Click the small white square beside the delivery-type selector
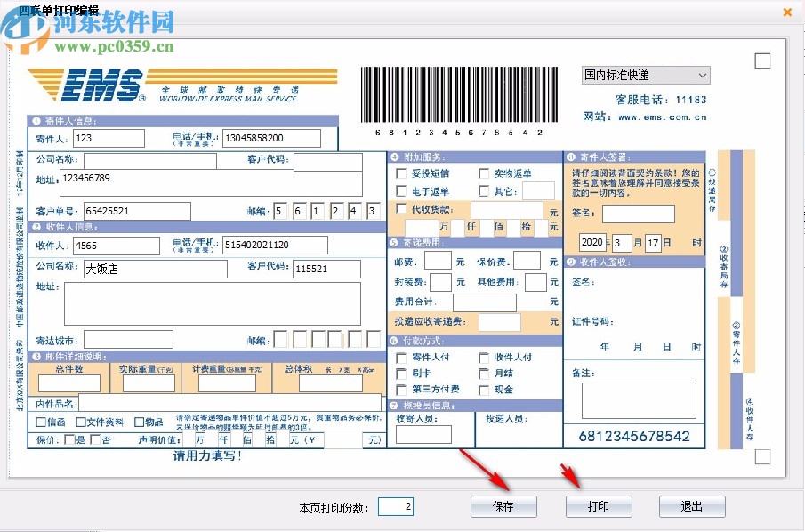This screenshot has width=805, height=532. pos(762,60)
